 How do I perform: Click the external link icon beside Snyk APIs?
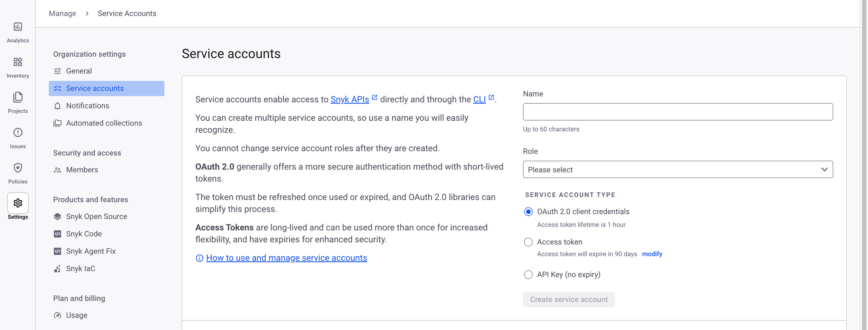[375, 98]
